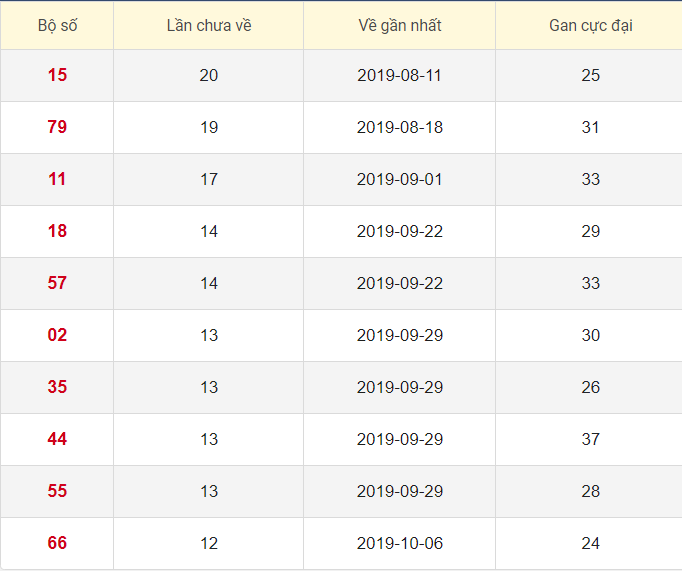Click the red number 66
The width and height of the screenshot is (682, 571).
coord(57,543)
